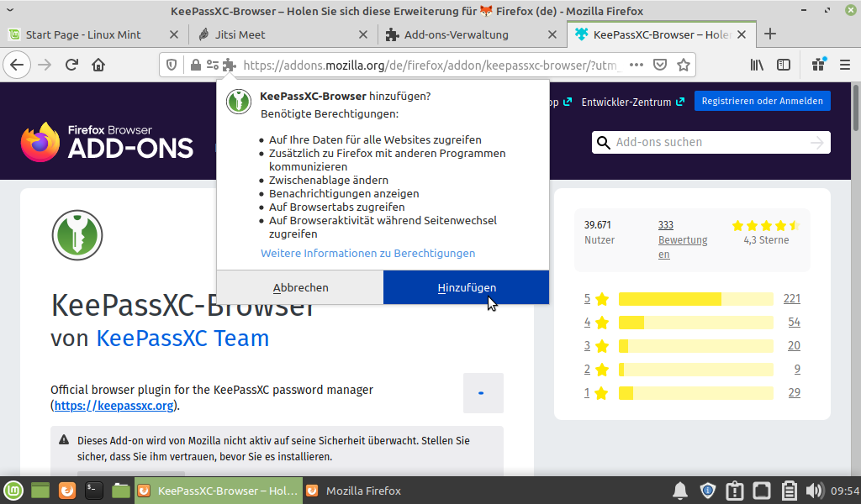
Task: Open the system reports tray icon
Action: (735, 491)
